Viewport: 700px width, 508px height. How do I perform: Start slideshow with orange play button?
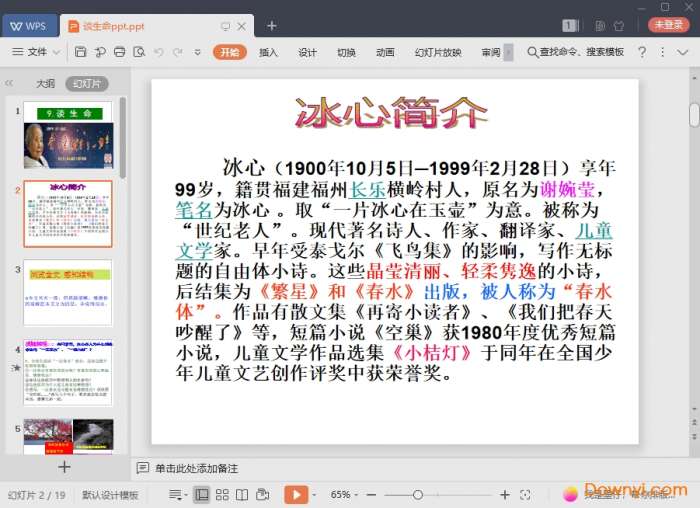tap(296, 494)
